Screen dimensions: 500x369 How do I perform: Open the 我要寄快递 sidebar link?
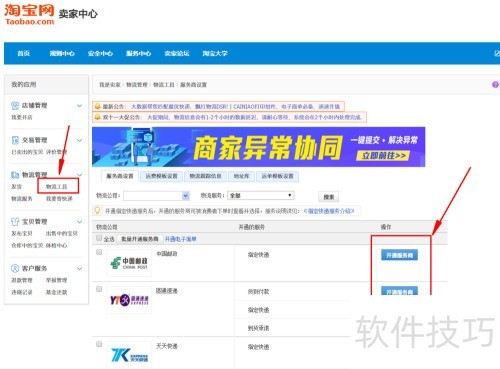[59, 199]
